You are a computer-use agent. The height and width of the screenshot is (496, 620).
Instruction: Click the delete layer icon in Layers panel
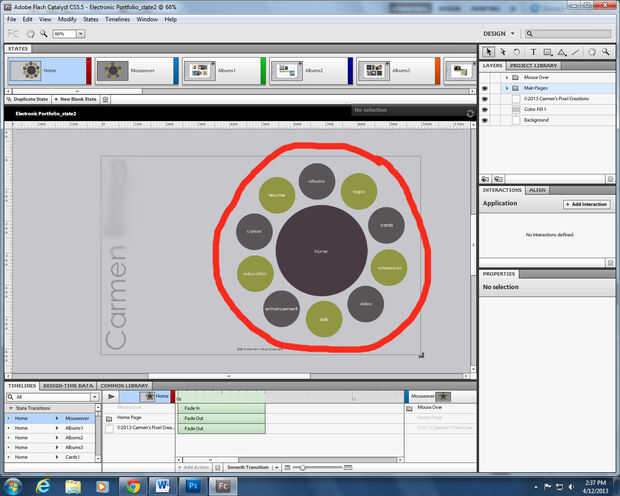coord(610,179)
